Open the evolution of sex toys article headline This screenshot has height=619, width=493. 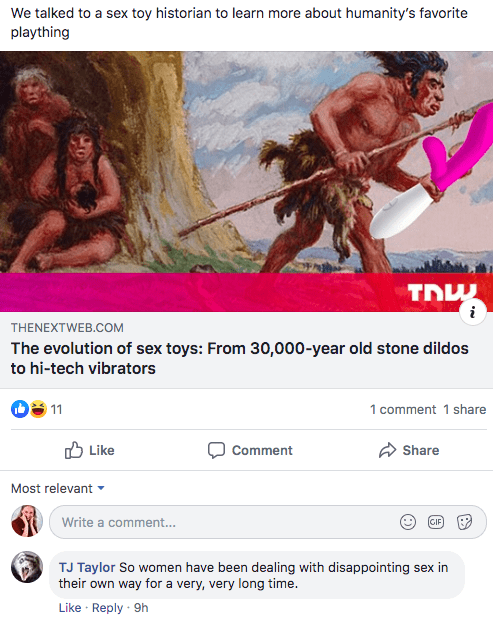(x=240, y=358)
